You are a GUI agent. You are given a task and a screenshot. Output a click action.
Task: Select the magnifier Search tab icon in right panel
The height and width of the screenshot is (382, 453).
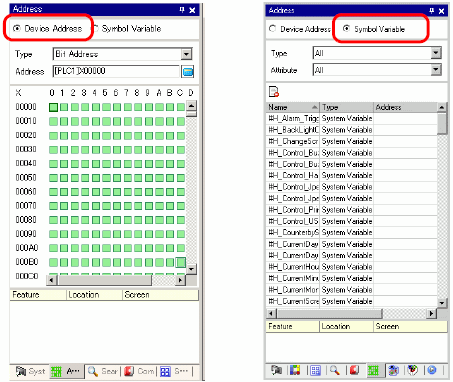[x=334, y=370]
